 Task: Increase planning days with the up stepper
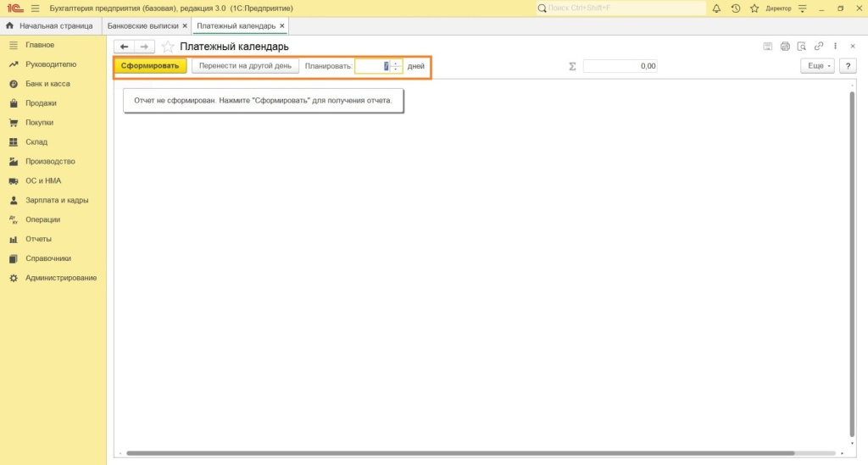[x=396, y=64]
